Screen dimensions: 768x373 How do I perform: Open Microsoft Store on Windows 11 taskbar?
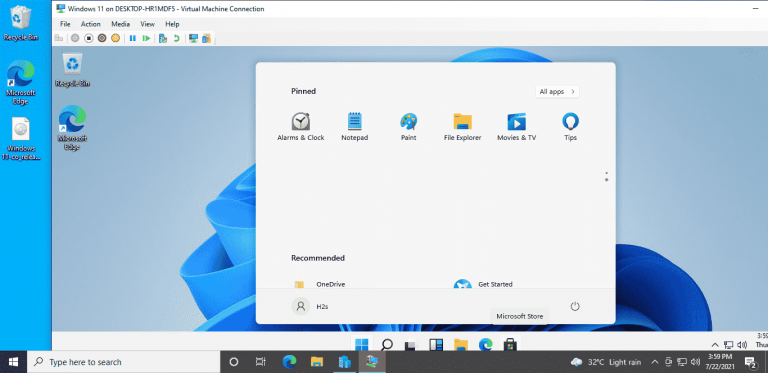point(510,345)
